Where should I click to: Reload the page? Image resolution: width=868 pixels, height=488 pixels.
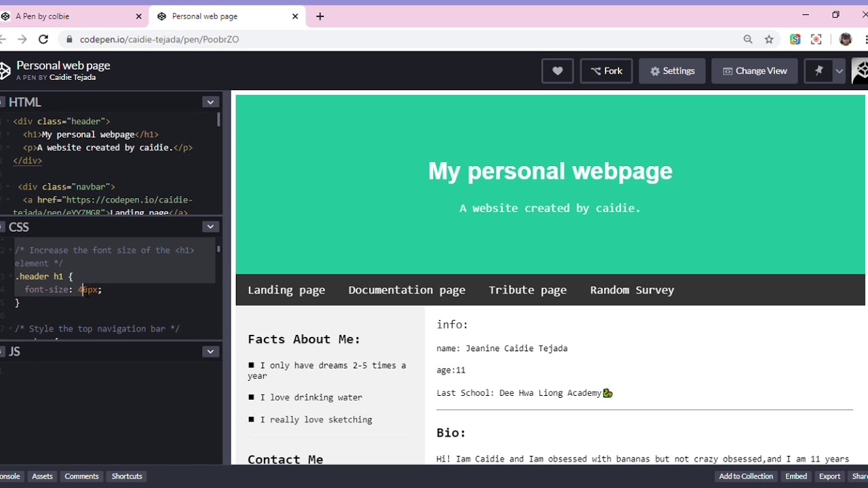click(x=43, y=39)
